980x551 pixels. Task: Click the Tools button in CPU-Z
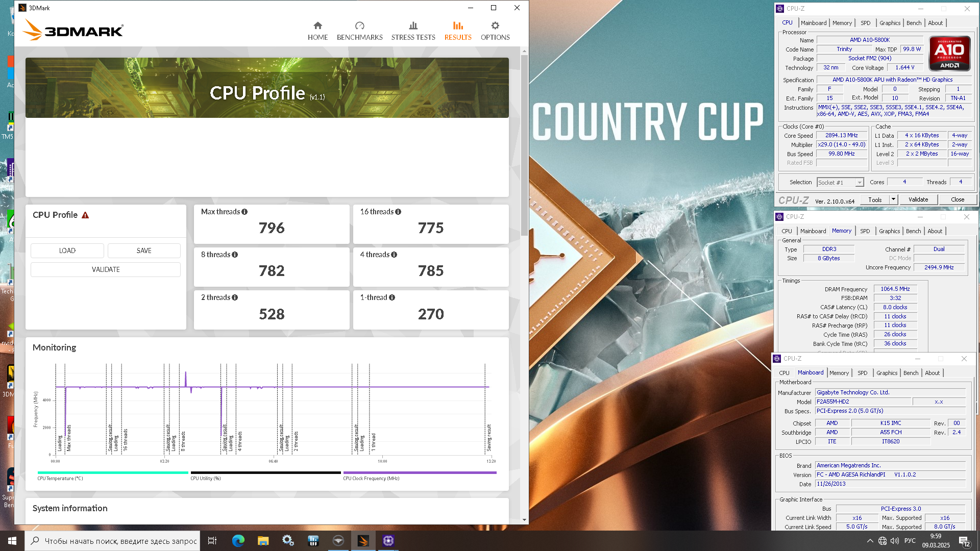(x=875, y=199)
